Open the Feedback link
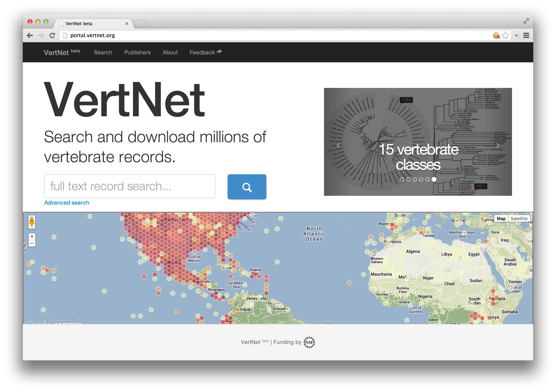Viewport: 556px width, 392px height. tap(205, 53)
